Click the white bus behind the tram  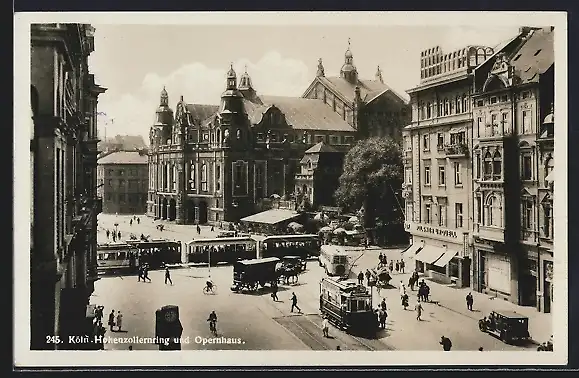(x=335, y=260)
